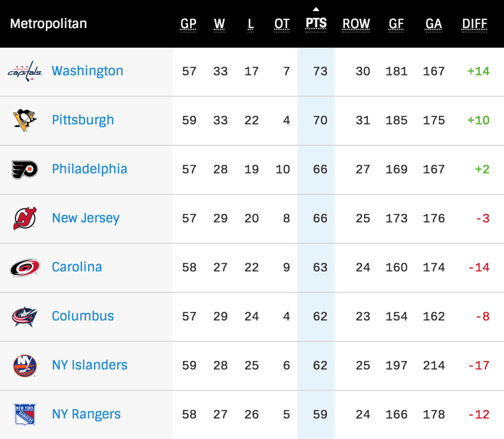This screenshot has width=504, height=439.
Task: Sort by the GF column header
Action: point(397,24)
